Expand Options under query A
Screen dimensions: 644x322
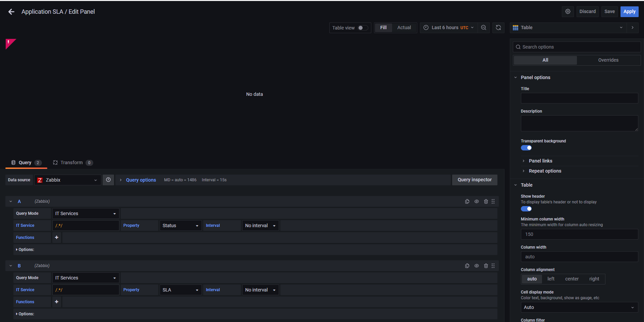click(x=26, y=249)
